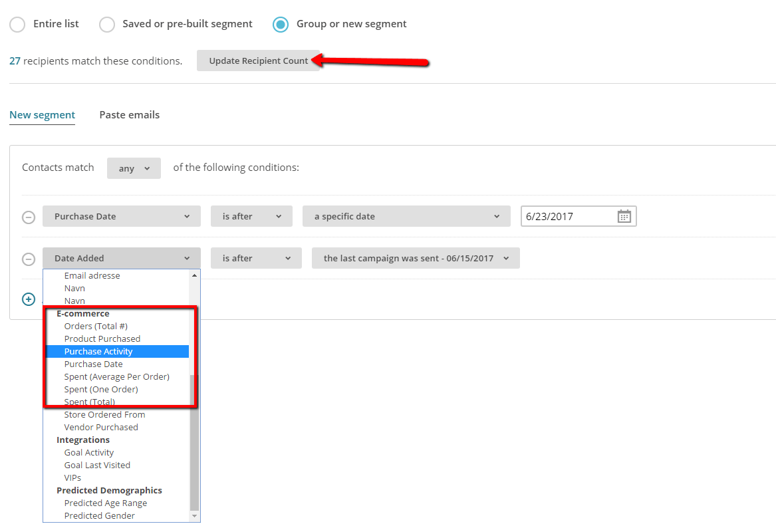Choose Vendor Purchased option

(x=101, y=427)
